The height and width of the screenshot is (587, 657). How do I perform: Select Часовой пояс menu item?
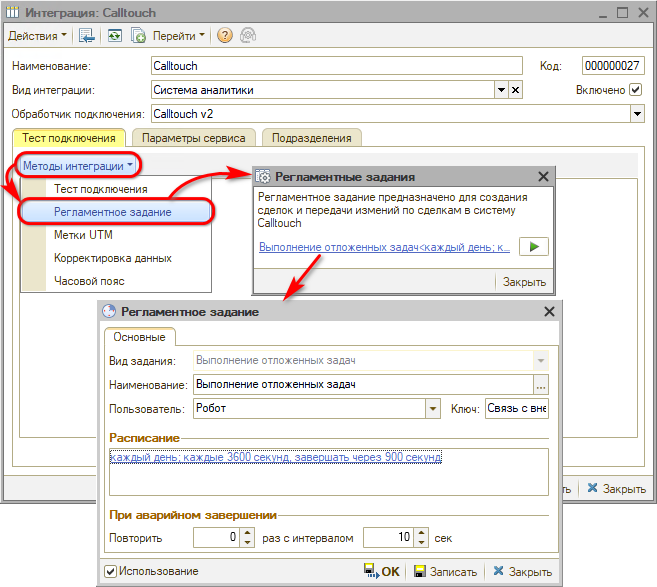click(89, 281)
